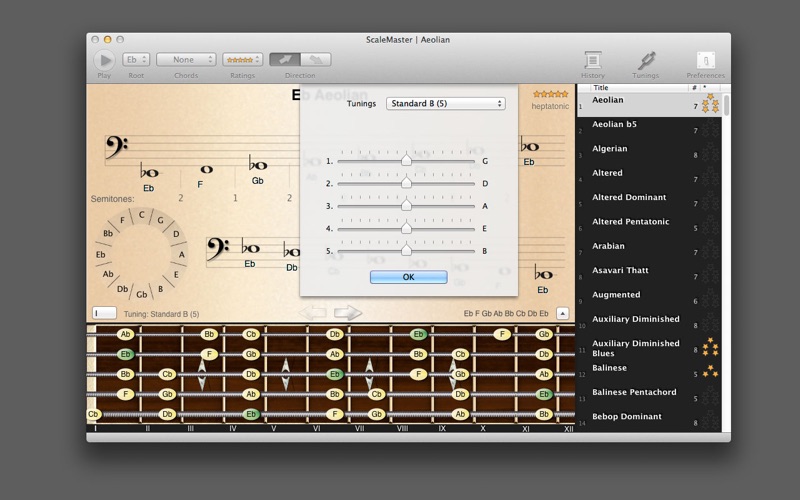The width and height of the screenshot is (800, 500).
Task: Select descending direction arrow
Action: pyautogui.click(x=316, y=60)
